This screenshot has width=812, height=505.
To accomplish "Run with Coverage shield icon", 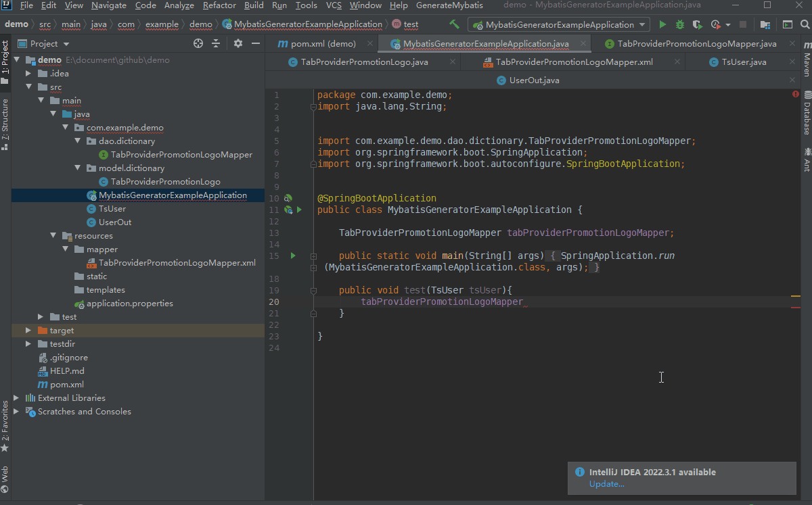I will 698,24.
